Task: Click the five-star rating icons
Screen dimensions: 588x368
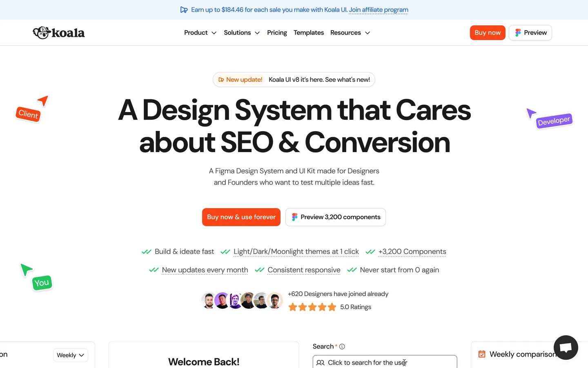Action: tap(312, 307)
